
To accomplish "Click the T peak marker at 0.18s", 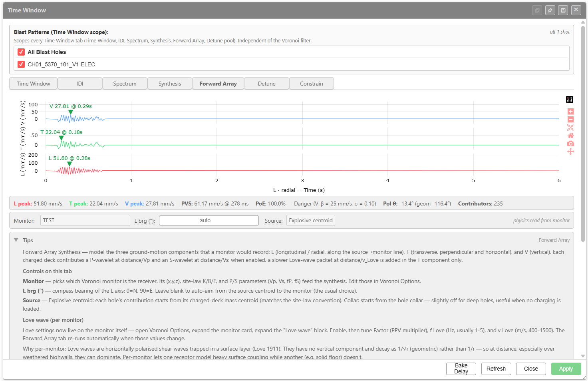I will (61, 138).
